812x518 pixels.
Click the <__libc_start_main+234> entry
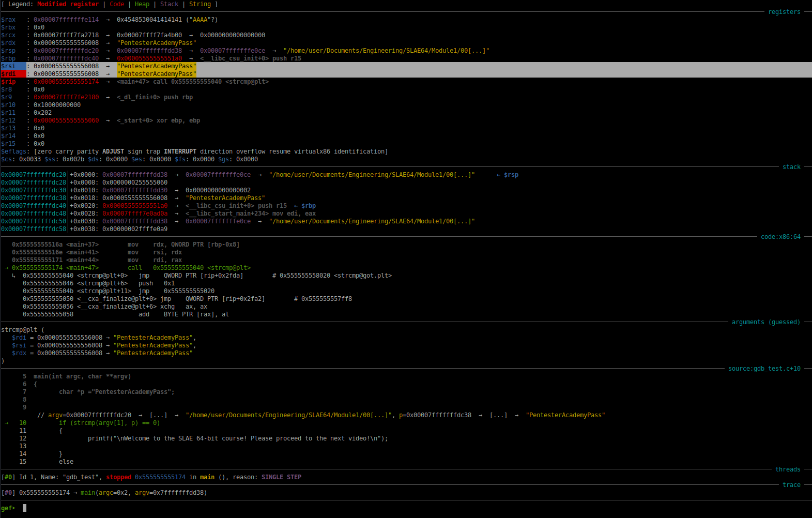251,214
